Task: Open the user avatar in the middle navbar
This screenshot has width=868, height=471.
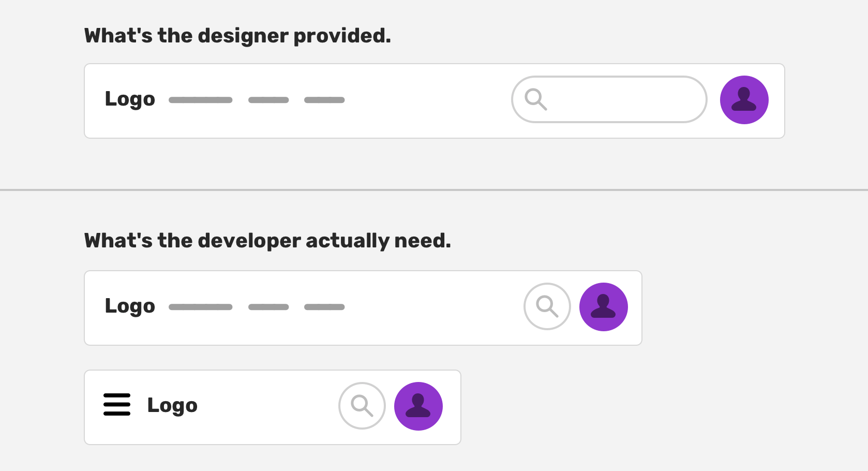Action: tap(603, 307)
